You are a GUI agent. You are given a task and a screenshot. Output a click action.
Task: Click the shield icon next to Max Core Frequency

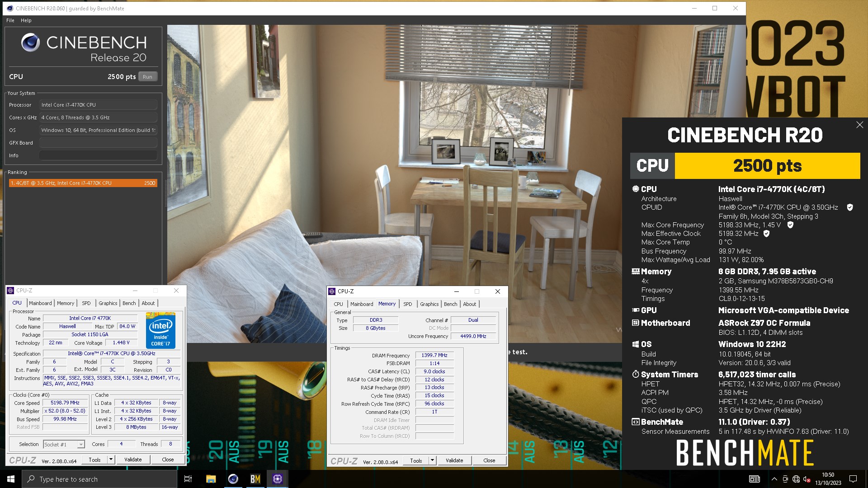click(x=790, y=225)
